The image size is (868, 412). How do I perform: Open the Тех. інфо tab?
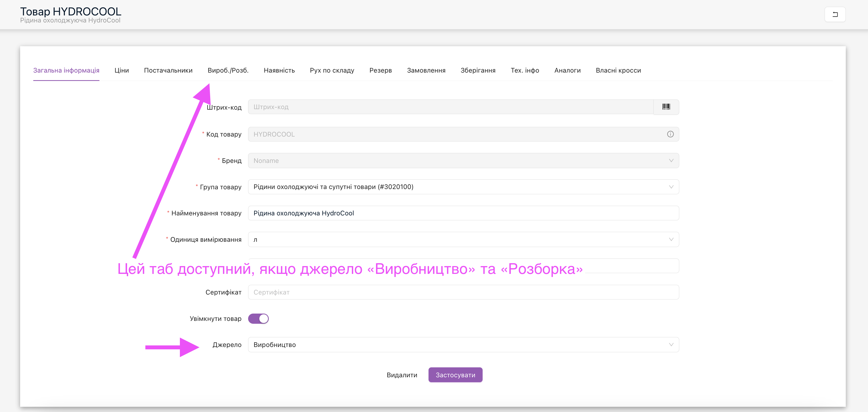coord(525,70)
